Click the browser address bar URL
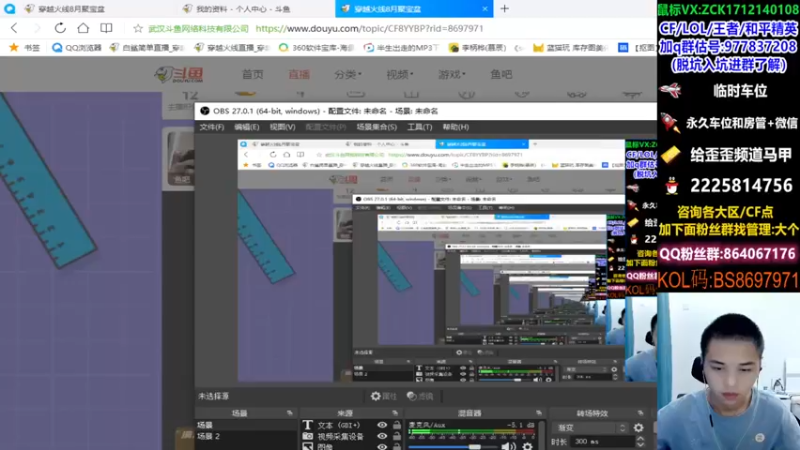The height and width of the screenshot is (450, 800). [x=369, y=29]
